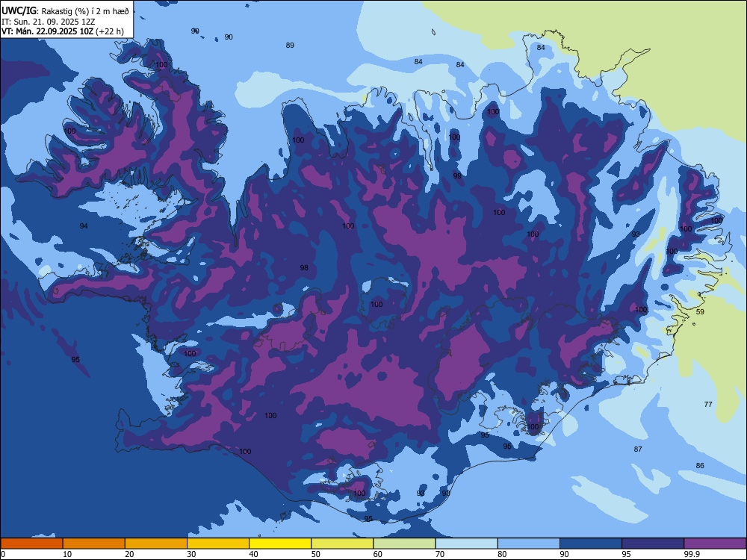The height and width of the screenshot is (560, 747).
Task: Select the dark navy 95–99.9 legend swatch
Action: pos(653,544)
